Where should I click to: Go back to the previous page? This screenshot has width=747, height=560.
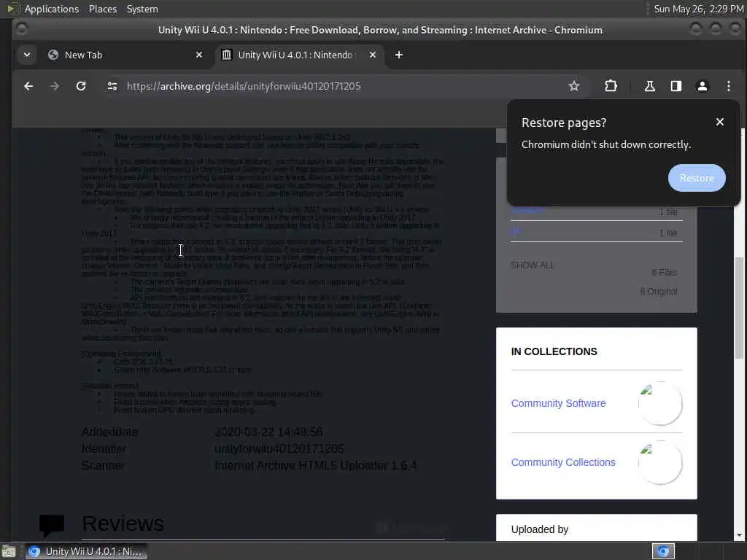[28, 86]
